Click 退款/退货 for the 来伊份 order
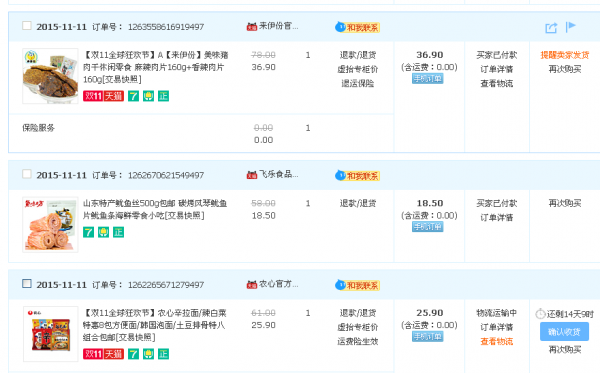This screenshot has height=373, width=600. pyautogui.click(x=358, y=55)
